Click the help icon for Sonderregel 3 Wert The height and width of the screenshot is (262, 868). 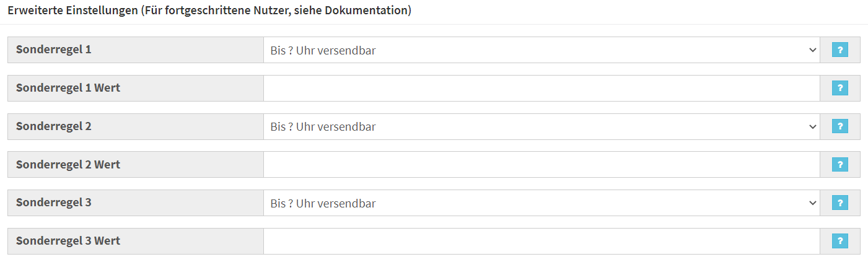(840, 242)
